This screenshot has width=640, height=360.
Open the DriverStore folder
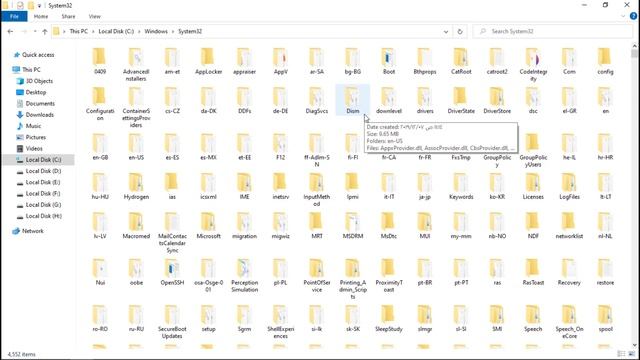click(497, 100)
